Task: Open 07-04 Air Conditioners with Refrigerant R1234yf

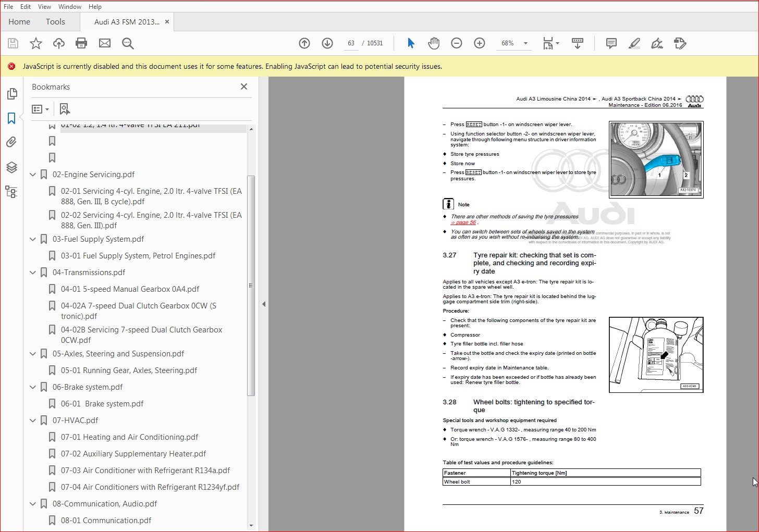Action: click(150, 487)
